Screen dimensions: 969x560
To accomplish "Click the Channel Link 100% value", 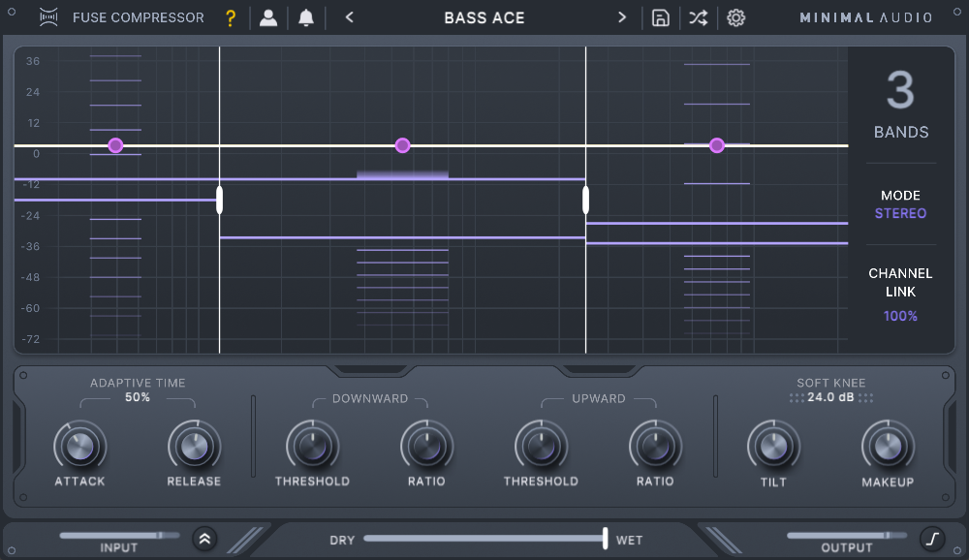I will click(x=900, y=316).
